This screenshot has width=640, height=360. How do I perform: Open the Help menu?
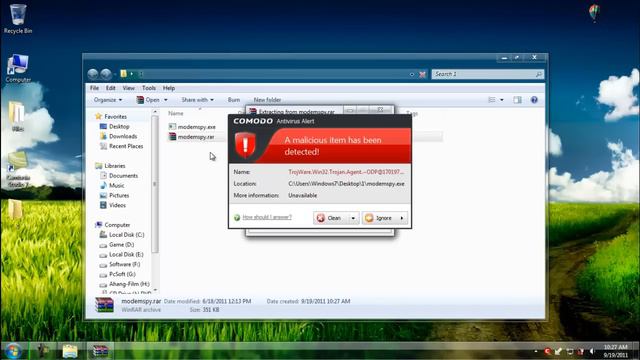(169, 88)
